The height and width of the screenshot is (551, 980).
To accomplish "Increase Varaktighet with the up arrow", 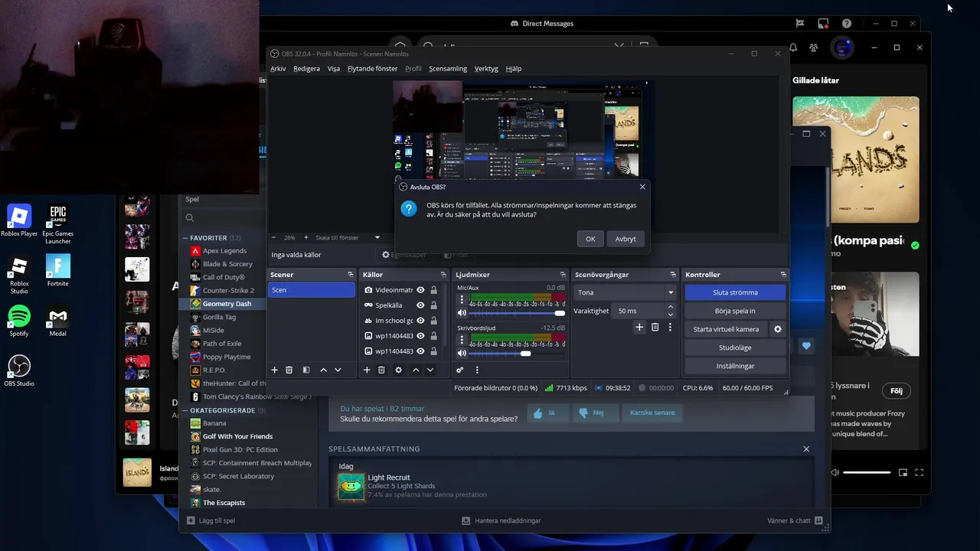I will click(x=671, y=307).
